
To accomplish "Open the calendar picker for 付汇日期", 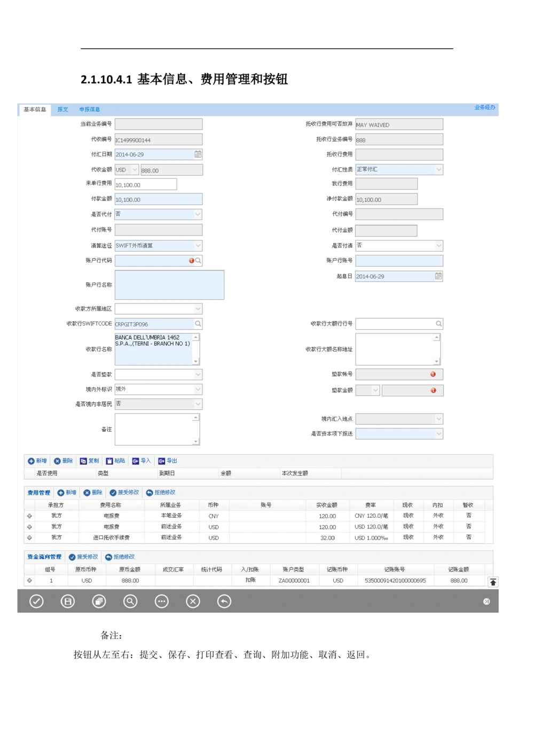I will click(198, 154).
